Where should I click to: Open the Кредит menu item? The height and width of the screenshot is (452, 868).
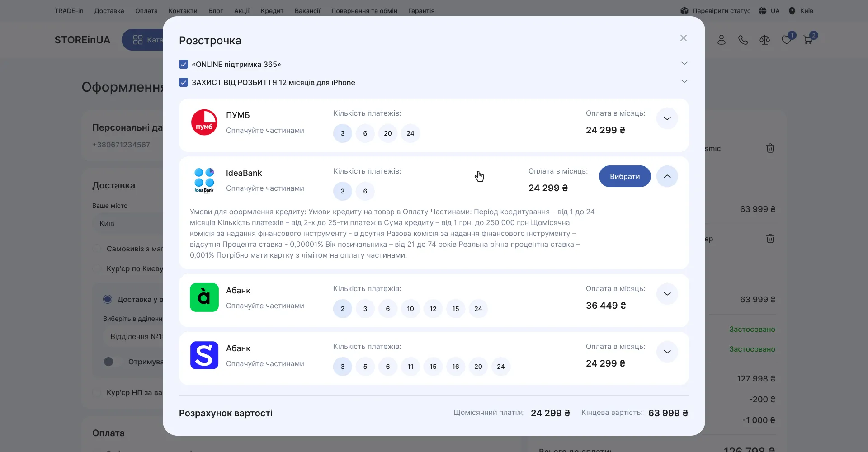(x=272, y=11)
